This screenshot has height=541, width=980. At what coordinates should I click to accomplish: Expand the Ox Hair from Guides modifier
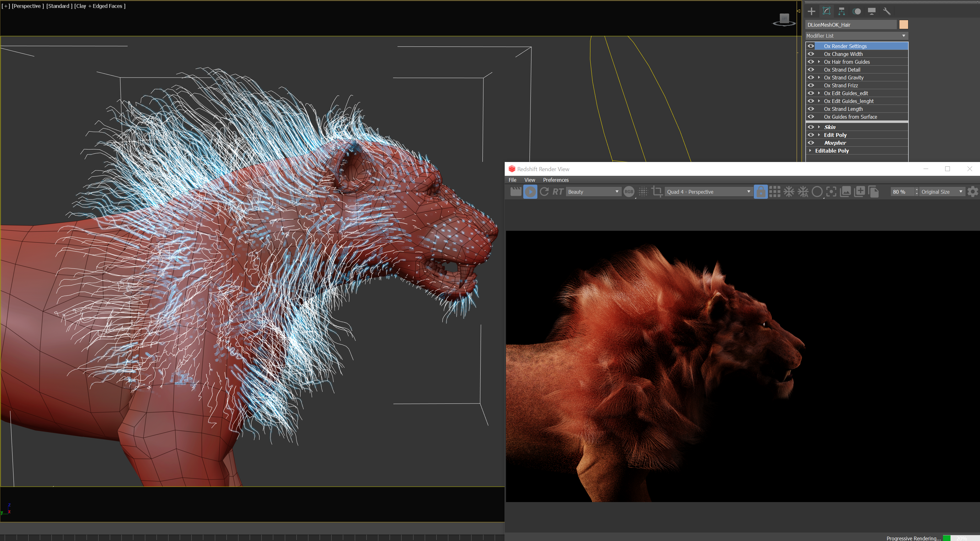[819, 62]
